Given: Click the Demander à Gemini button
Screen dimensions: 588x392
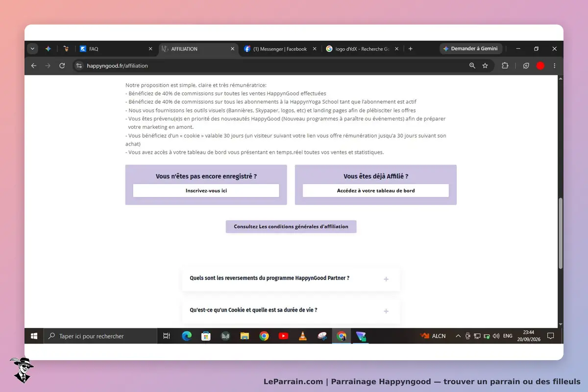Looking at the screenshot, I should (470, 49).
